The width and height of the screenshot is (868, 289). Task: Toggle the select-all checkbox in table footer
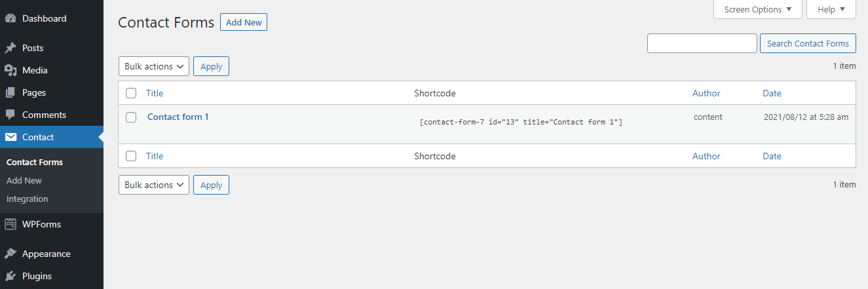(131, 156)
